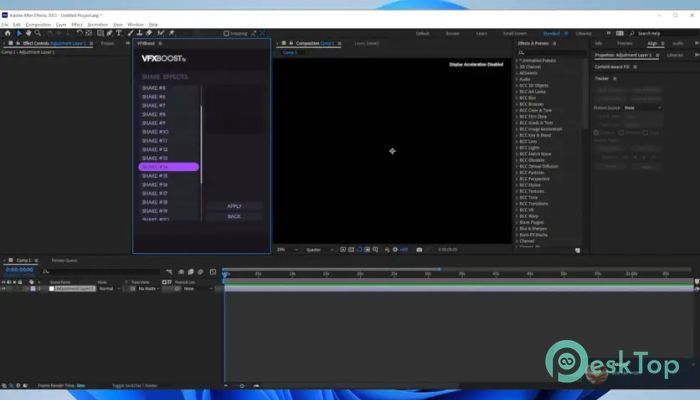Open the viewer magnification dropdown
This screenshot has width=700, height=400.
(288, 250)
